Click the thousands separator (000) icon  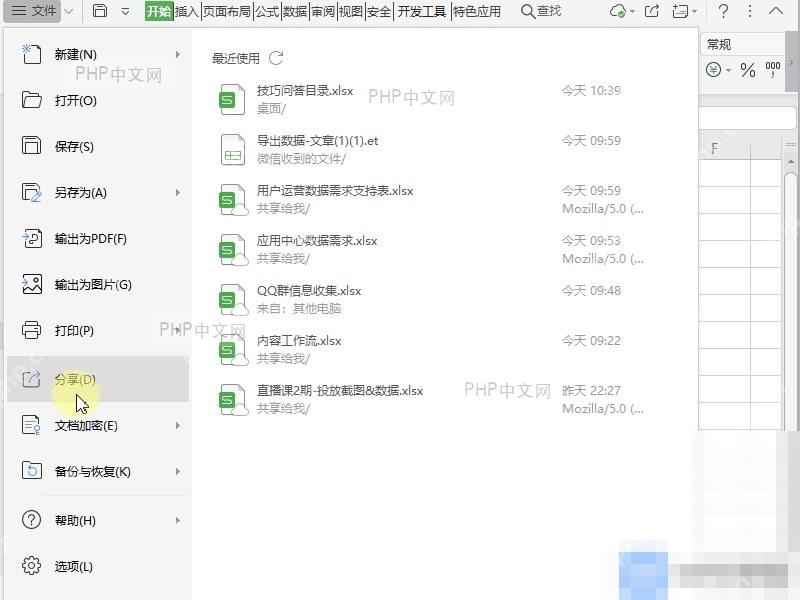(772, 69)
